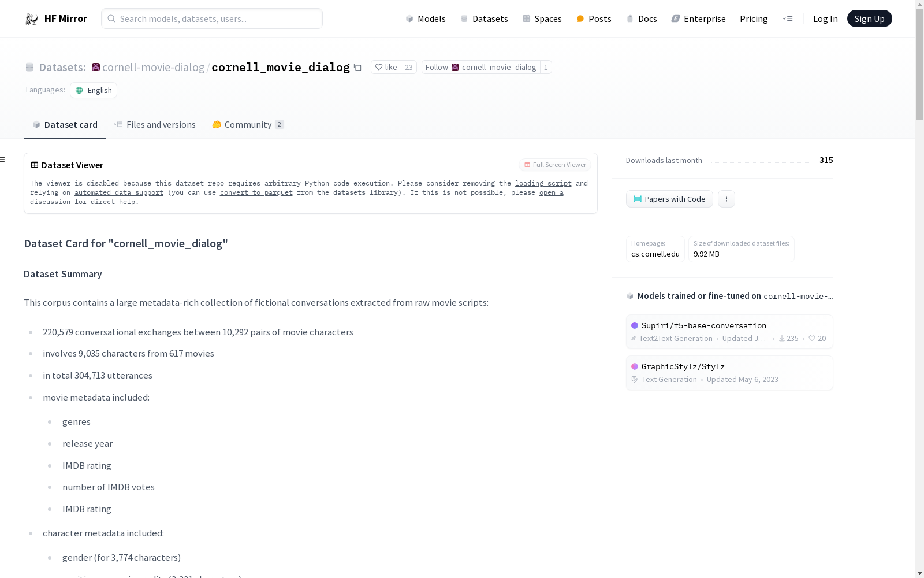Focus the search models input field
Screen dimensions: 924x578
point(212,18)
